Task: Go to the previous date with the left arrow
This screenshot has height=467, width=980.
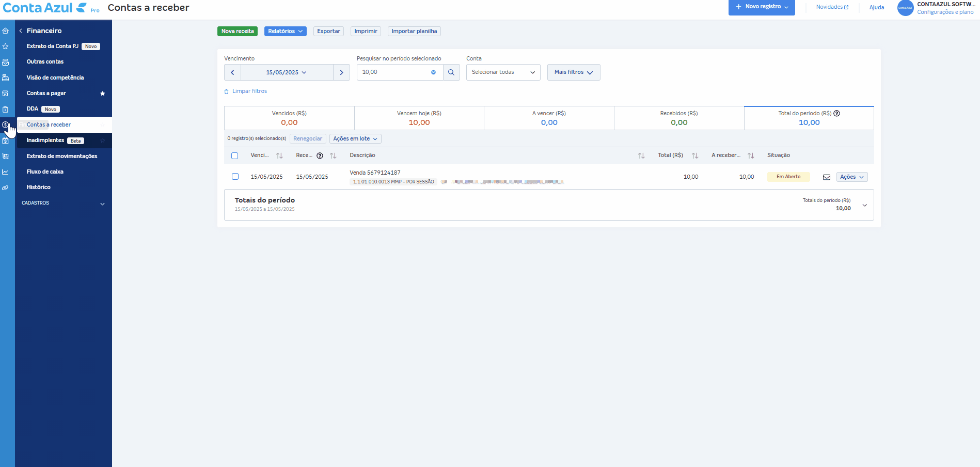Action: pyautogui.click(x=232, y=72)
